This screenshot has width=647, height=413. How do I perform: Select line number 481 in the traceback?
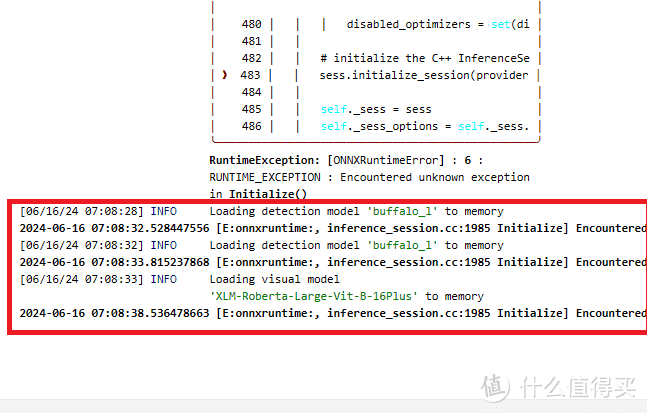click(x=251, y=41)
